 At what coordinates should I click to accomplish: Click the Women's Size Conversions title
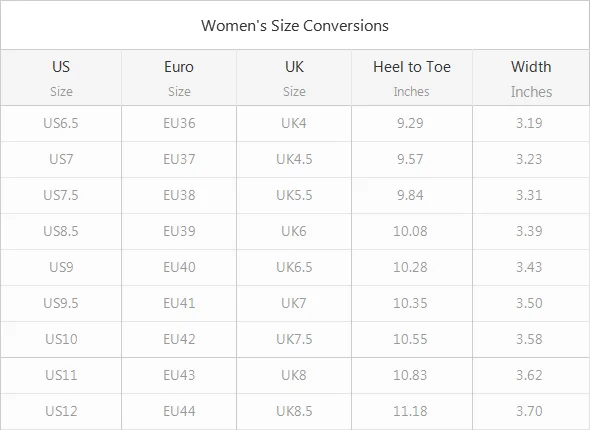[x=295, y=26]
